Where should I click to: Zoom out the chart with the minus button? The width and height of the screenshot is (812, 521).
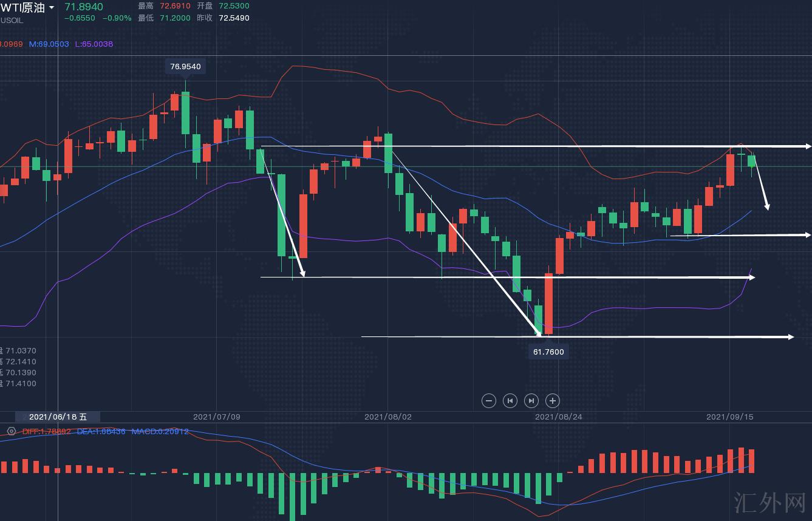(489, 401)
